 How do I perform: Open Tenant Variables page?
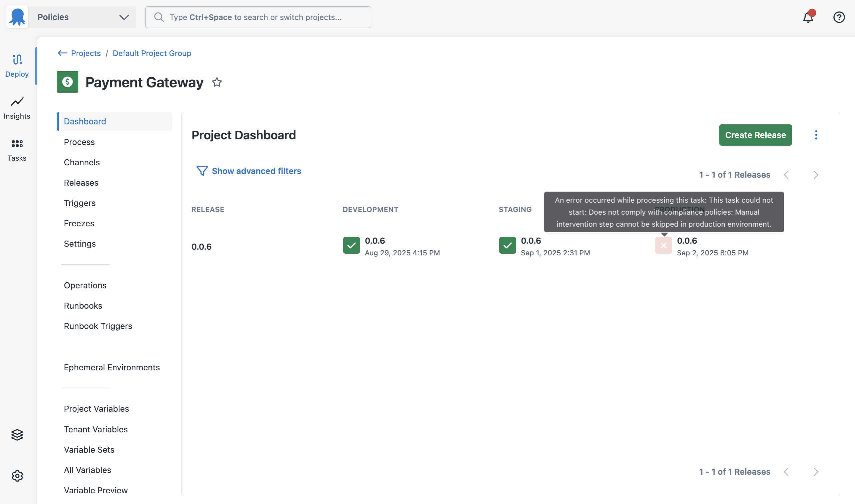(96, 429)
